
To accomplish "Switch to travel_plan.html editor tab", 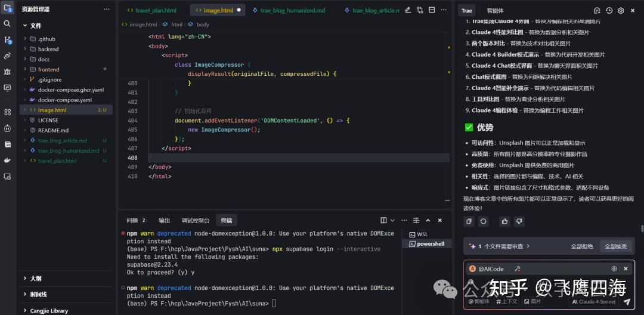I will [152, 10].
